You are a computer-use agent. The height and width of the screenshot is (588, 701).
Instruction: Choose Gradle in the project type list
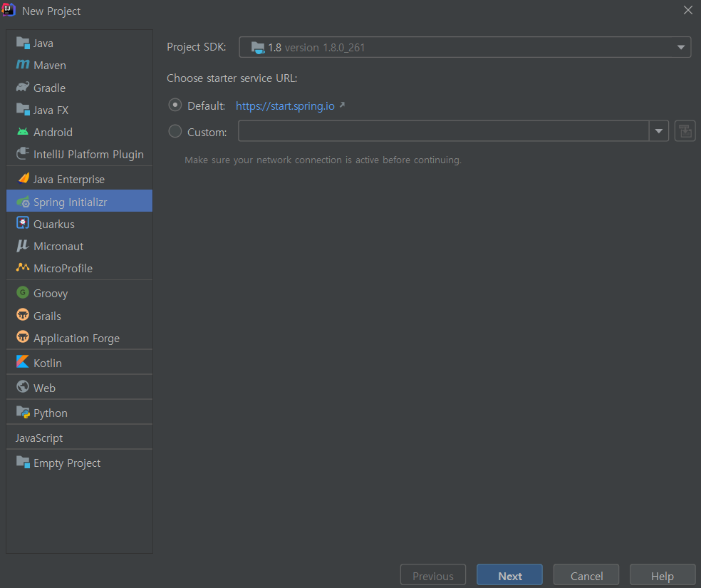80,88
